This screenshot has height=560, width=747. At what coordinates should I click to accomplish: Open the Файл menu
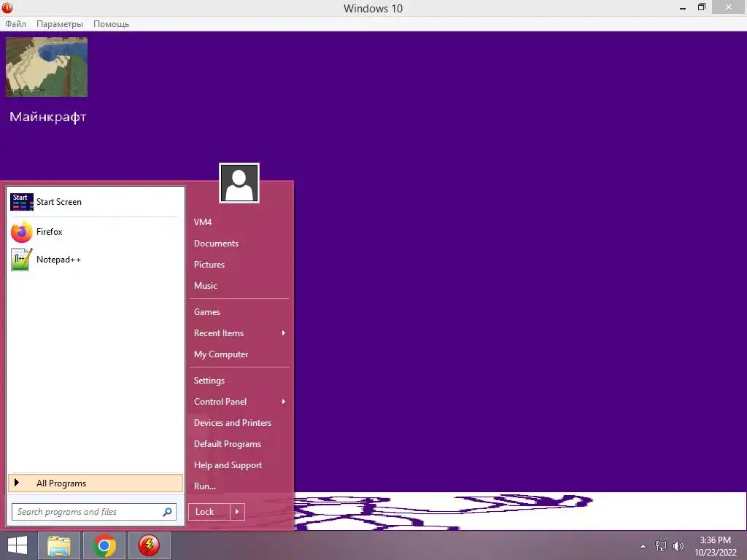[16, 24]
